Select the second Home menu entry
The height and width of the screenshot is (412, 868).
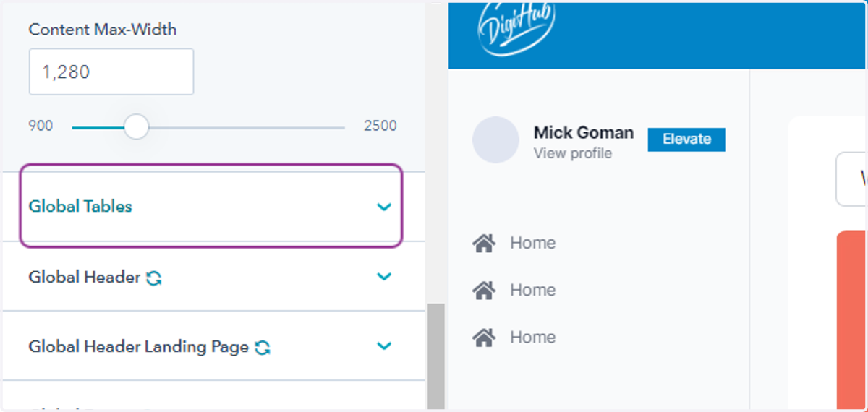pos(514,290)
